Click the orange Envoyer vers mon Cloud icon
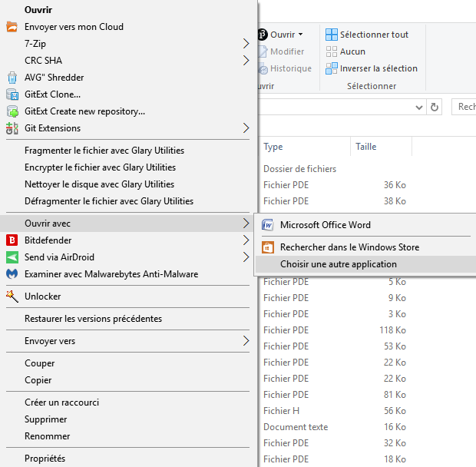476x467 pixels. click(x=12, y=27)
